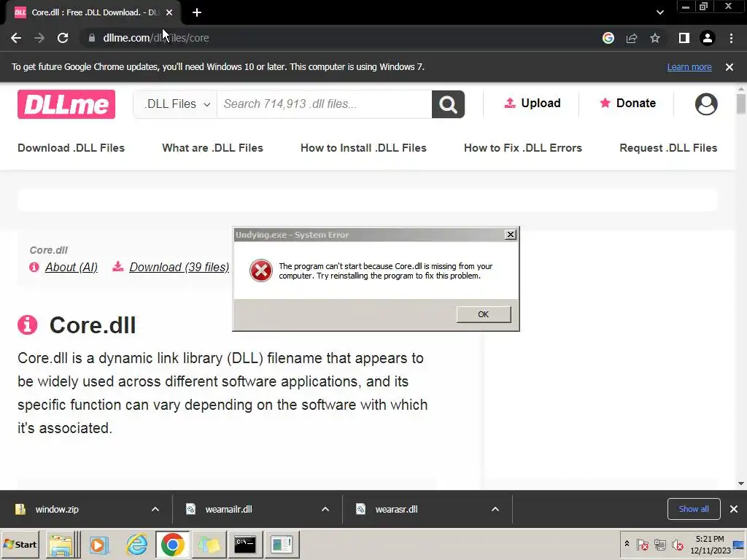Open Request .DLL Files page
The height and width of the screenshot is (560, 747).
click(668, 147)
